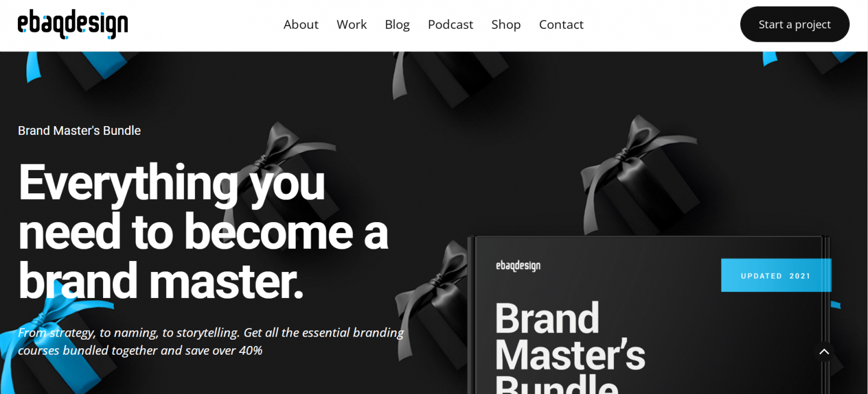Viewport: 868px width, 394px height.
Task: Select Podcast in the navigation bar
Action: tap(450, 24)
